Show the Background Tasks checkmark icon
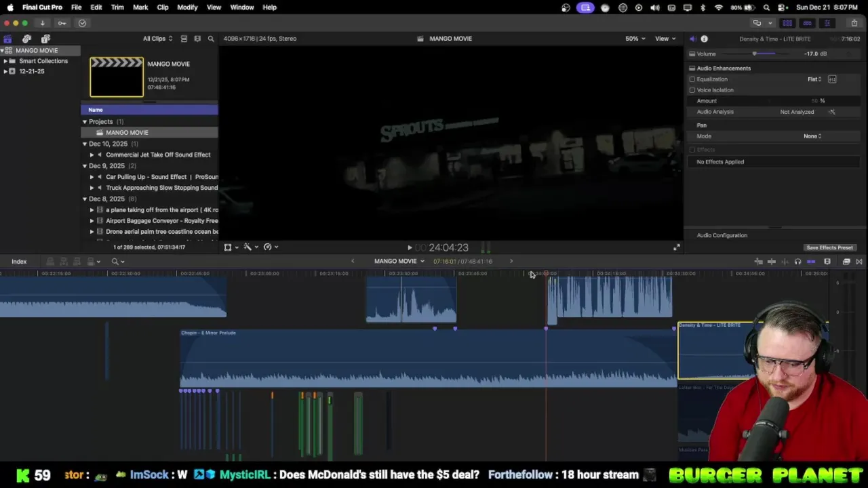868x488 pixels. click(82, 23)
